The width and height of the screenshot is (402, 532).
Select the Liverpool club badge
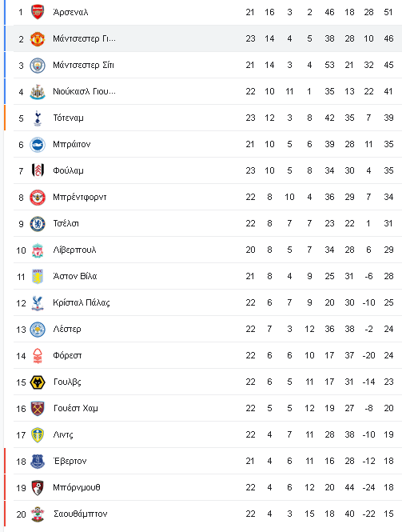click(x=38, y=250)
